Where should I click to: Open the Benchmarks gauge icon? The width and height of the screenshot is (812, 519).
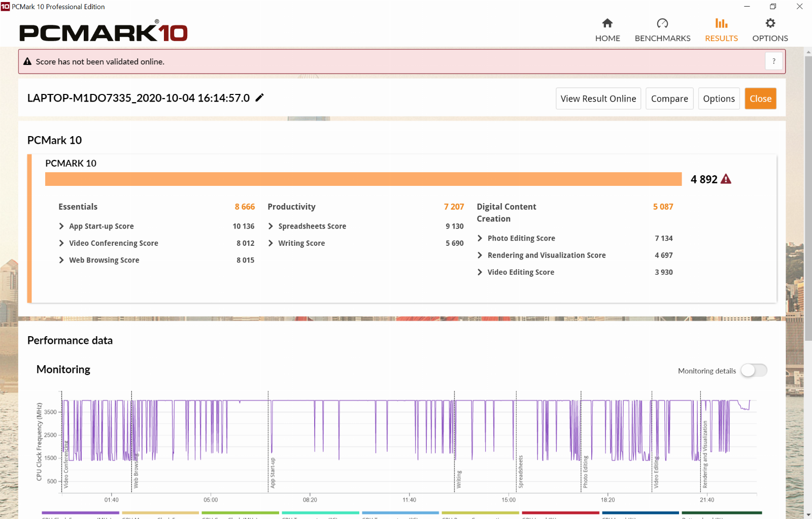pyautogui.click(x=662, y=23)
